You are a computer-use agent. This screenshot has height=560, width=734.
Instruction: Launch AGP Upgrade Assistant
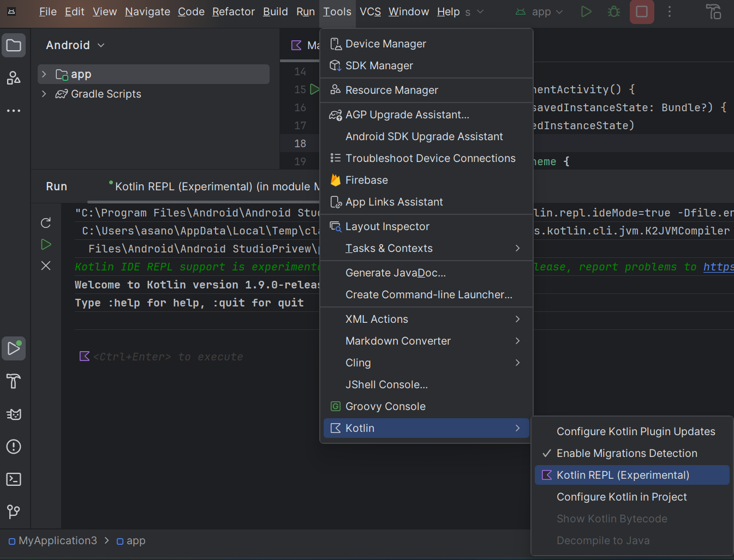tap(426, 115)
